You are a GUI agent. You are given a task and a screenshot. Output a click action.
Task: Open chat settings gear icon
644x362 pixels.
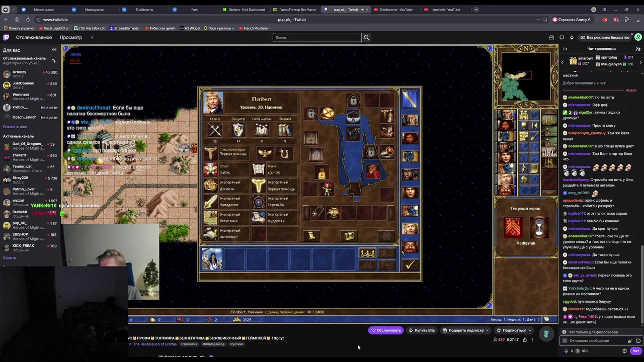(x=625, y=351)
